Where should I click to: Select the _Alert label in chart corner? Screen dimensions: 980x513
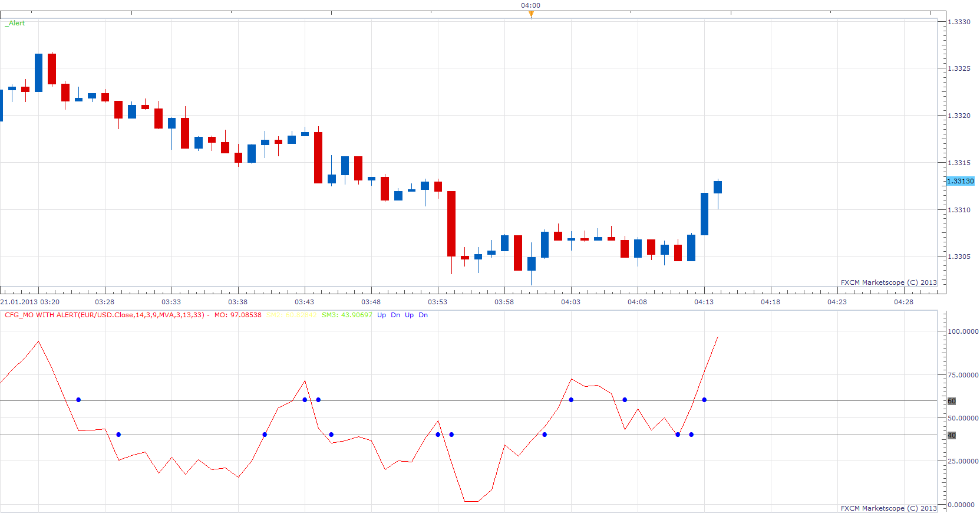15,23
